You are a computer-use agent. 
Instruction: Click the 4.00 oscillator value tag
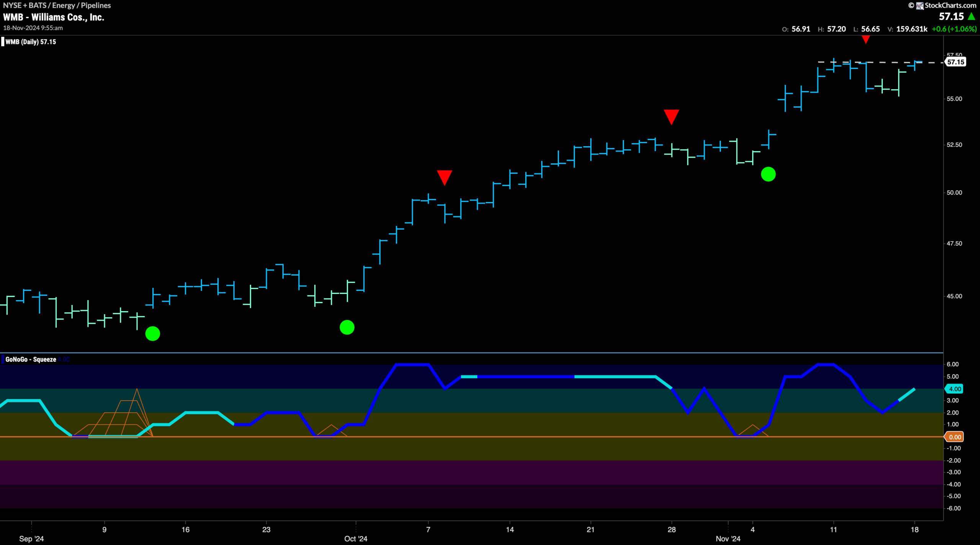(x=955, y=389)
